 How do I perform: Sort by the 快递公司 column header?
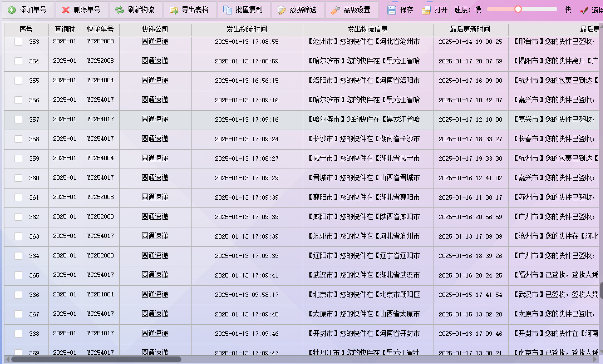(155, 29)
